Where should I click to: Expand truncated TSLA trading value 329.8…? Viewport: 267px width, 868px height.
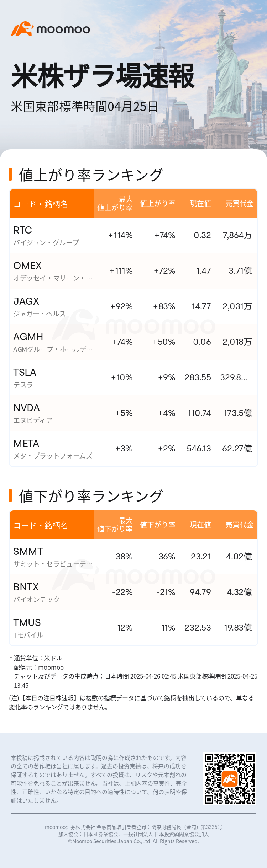point(234,377)
